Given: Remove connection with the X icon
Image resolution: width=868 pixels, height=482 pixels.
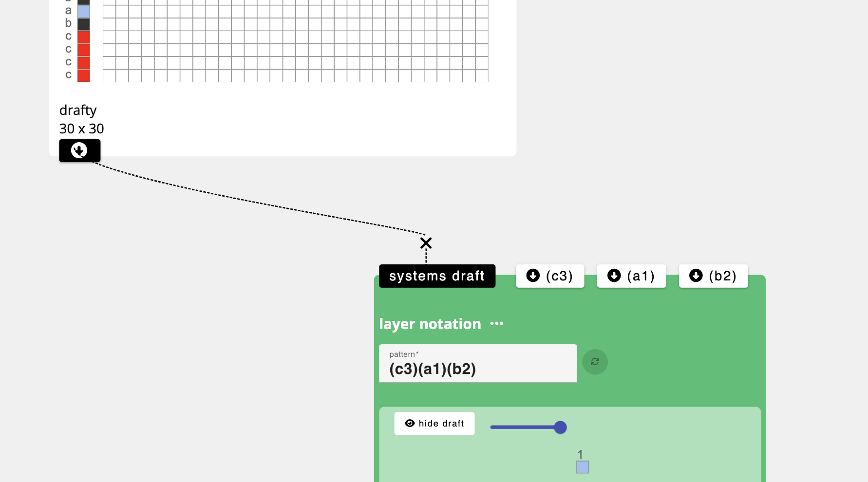Looking at the screenshot, I should pyautogui.click(x=426, y=243).
